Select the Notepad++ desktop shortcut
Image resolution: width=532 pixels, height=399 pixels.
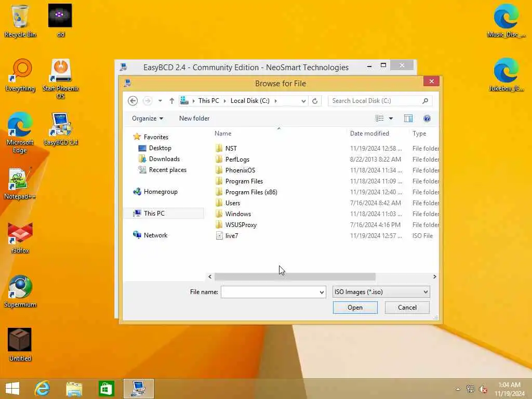coord(19,183)
